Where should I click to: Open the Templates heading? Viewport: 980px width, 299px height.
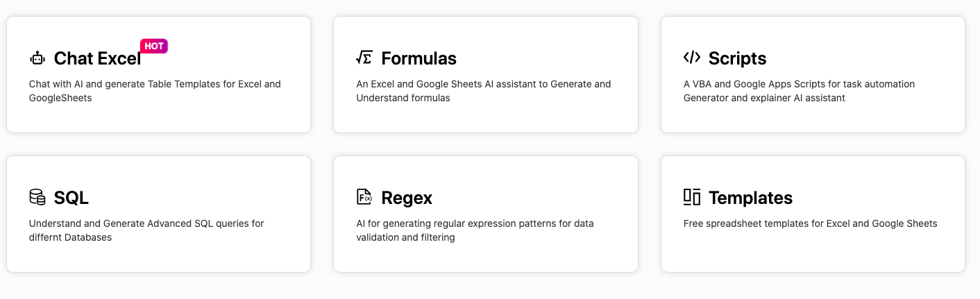pos(750,198)
